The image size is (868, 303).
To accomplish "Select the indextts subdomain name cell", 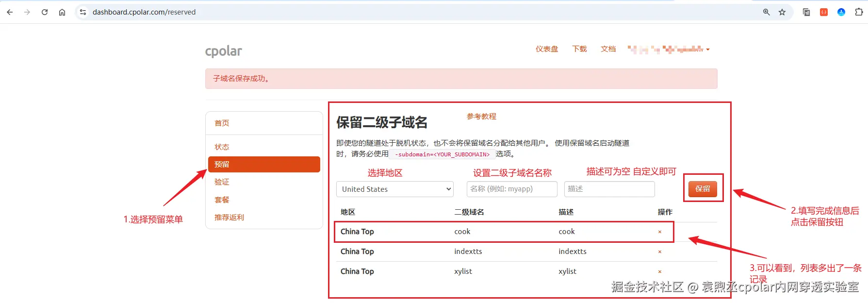I will pyautogui.click(x=468, y=252).
